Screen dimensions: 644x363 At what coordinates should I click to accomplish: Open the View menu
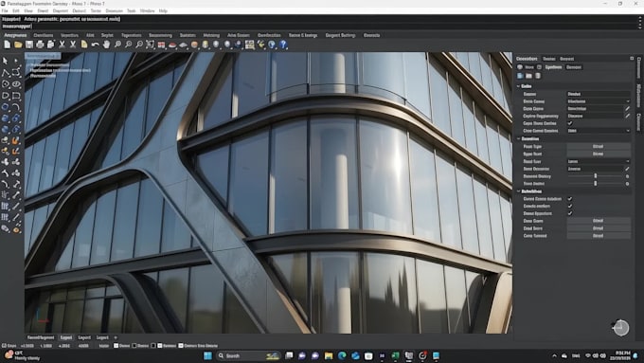(x=28, y=11)
